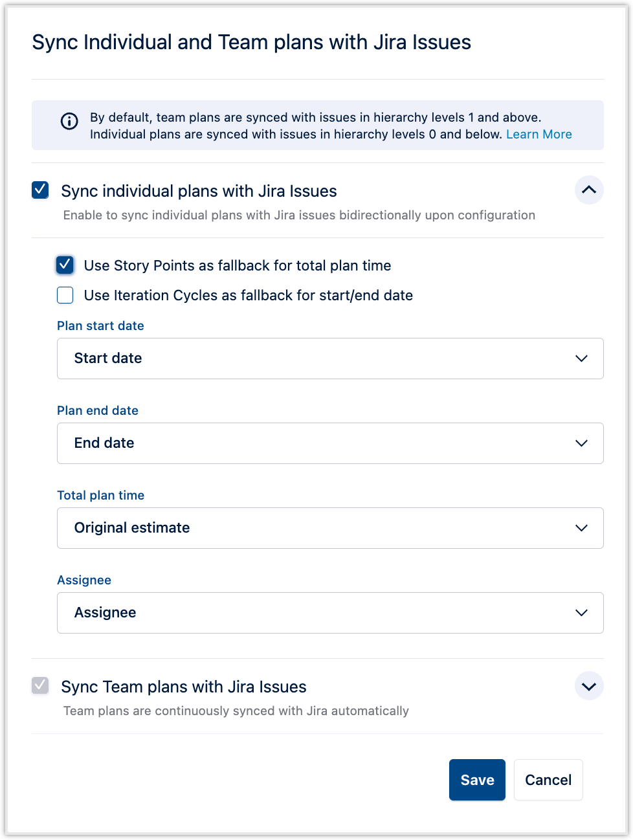
Task: Open the Plan start date dropdown
Action: (329, 359)
